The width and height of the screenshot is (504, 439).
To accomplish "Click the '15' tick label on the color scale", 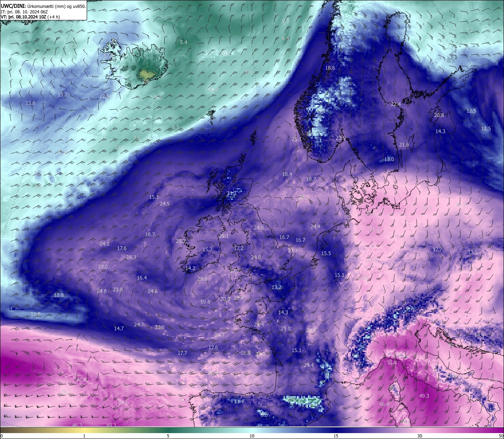I will [336, 436].
